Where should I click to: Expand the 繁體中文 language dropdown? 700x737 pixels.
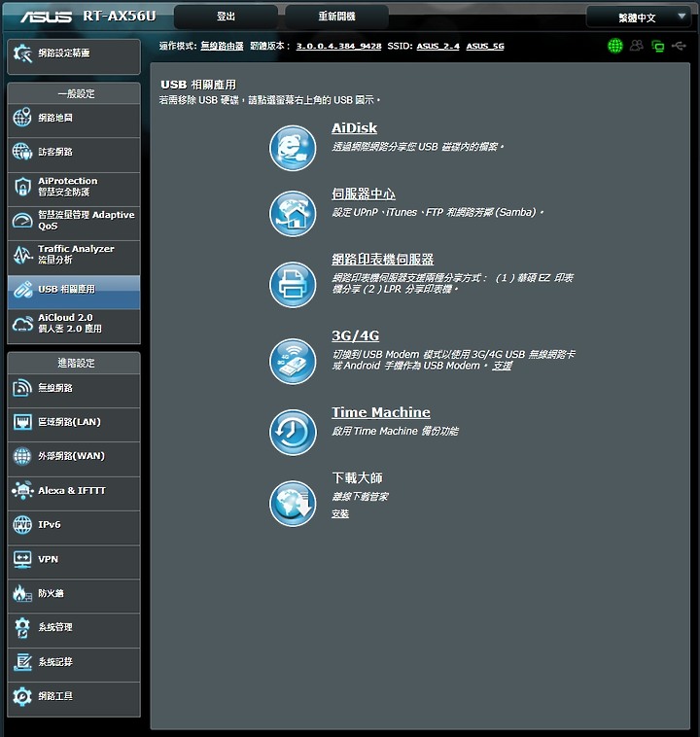click(638, 18)
